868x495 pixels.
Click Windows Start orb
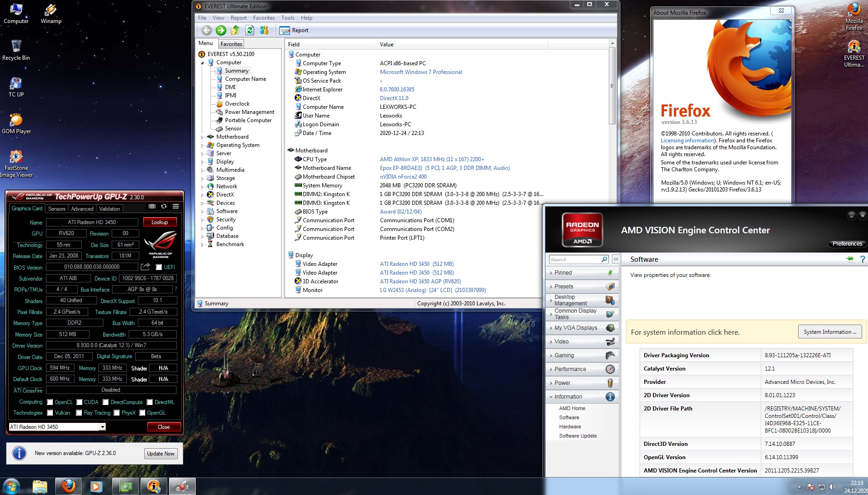[x=11, y=486]
